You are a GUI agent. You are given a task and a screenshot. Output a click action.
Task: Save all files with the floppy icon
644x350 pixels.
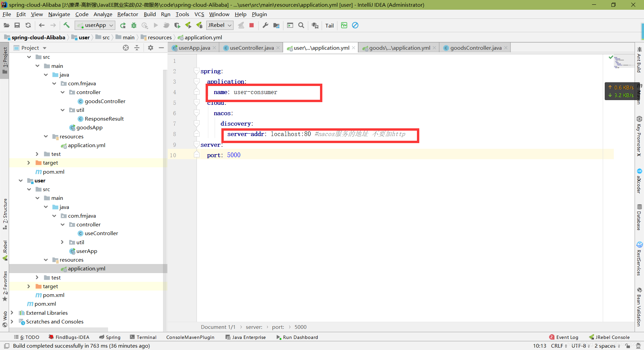[x=17, y=25]
